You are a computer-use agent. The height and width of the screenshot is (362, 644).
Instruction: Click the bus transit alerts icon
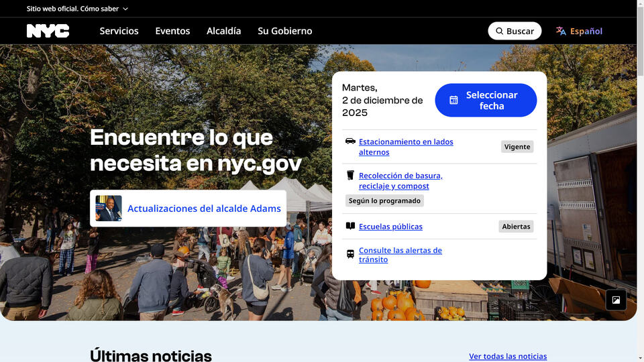[350, 255]
